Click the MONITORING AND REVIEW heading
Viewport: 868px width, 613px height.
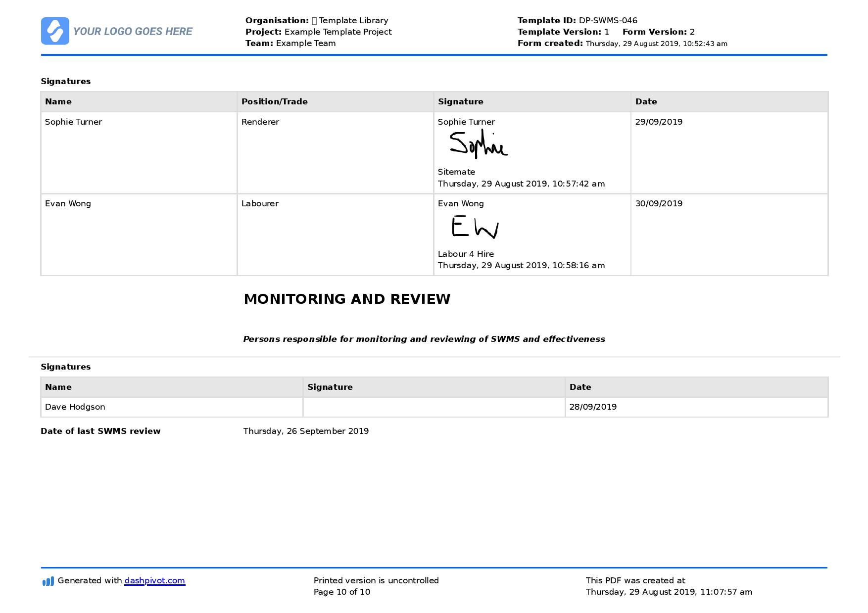click(347, 299)
